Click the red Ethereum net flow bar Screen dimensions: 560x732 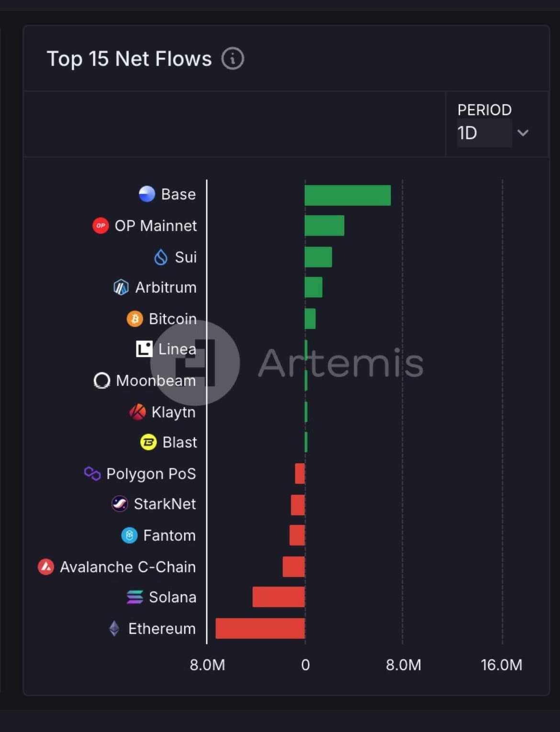click(x=260, y=629)
